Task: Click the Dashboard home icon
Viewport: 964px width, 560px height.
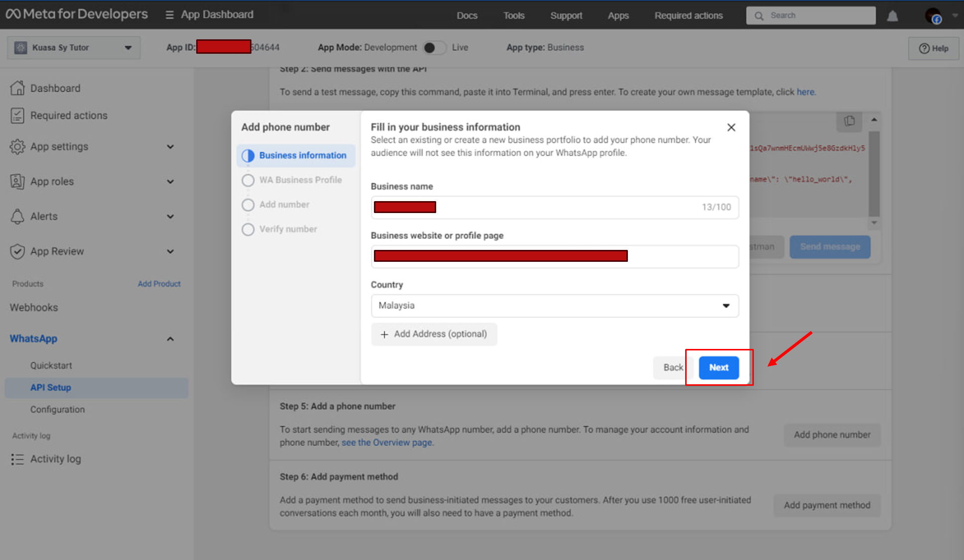Action: (x=17, y=88)
